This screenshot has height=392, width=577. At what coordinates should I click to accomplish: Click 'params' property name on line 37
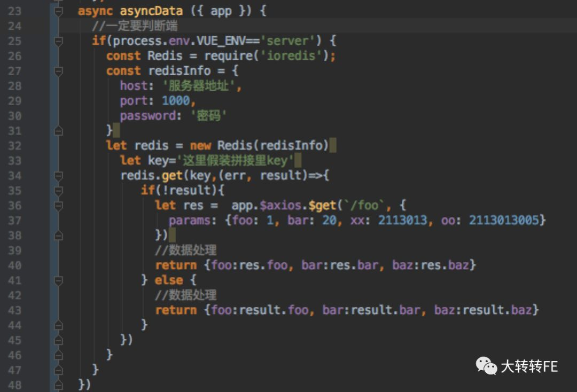pos(190,221)
